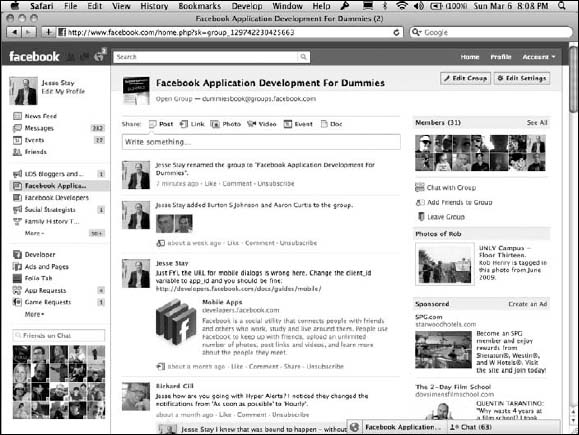Screen dimensions: 579x435
Task: Expand More under groups list
Action: pos(34,233)
